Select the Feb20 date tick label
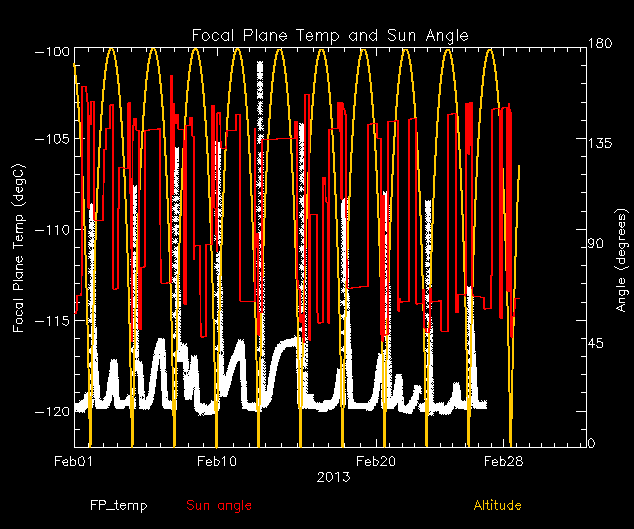The width and height of the screenshot is (634, 529). (x=377, y=462)
